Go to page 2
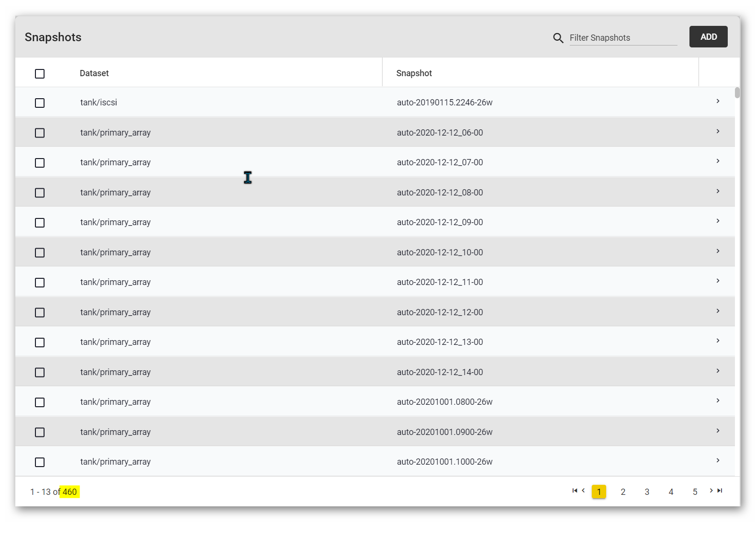756x560 pixels. pos(623,492)
